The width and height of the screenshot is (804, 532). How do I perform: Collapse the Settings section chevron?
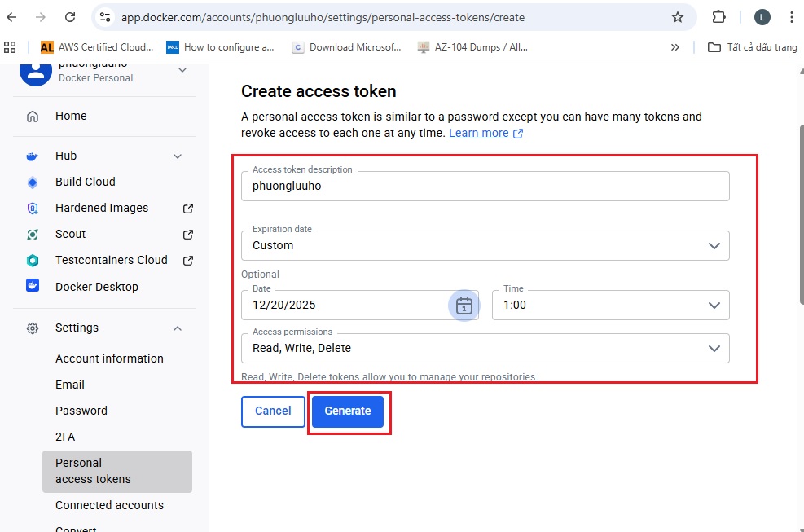[x=178, y=328]
